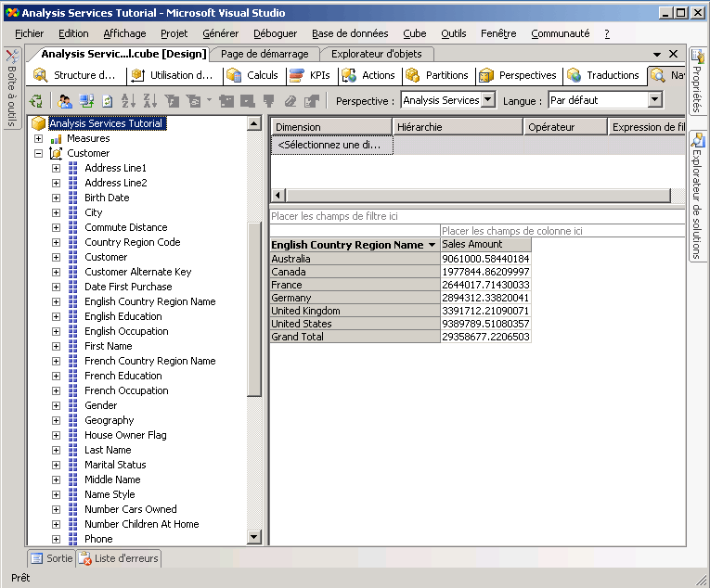Open the Utilisation de dimension tab
Viewport: 710px width, 588px height.
tap(173, 75)
